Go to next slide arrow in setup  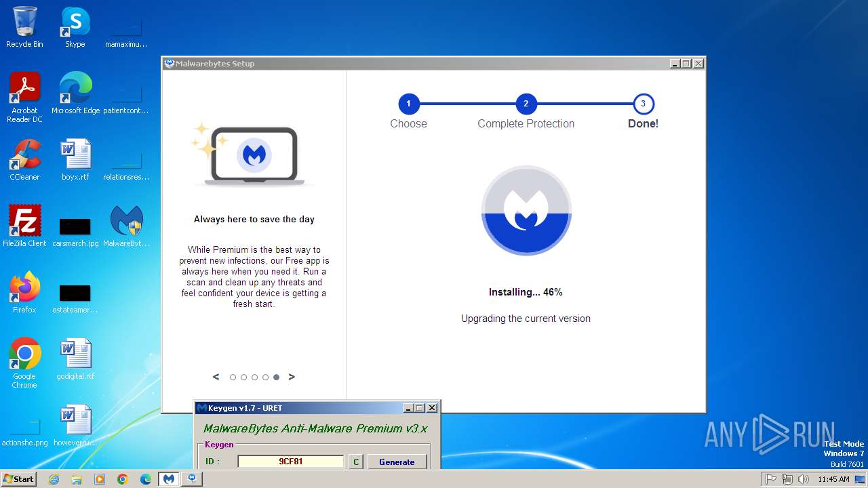tap(292, 377)
